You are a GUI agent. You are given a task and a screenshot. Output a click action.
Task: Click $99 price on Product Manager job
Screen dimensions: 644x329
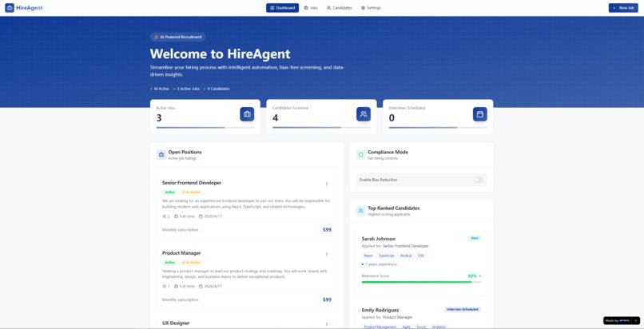[x=327, y=300]
